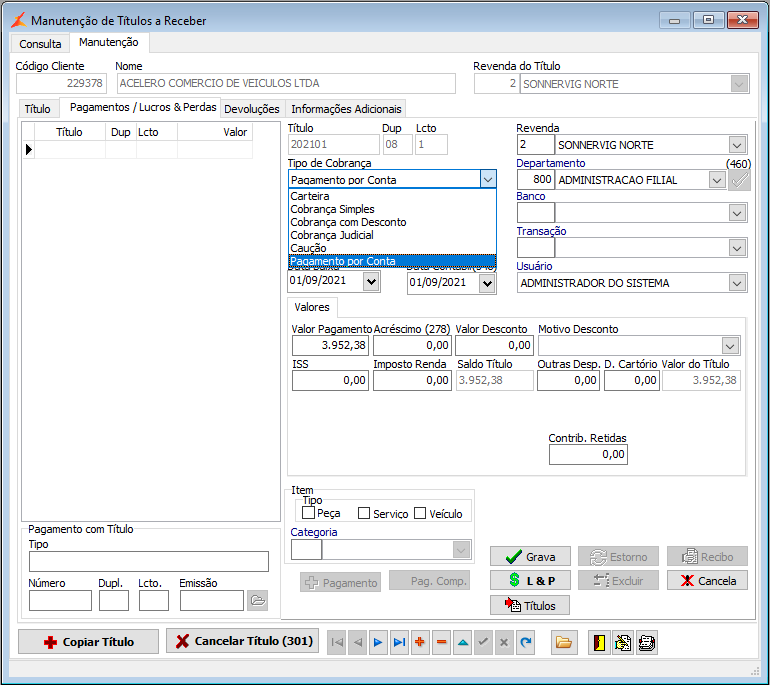Image resolution: width=770 pixels, height=685 pixels.
Task: Select Cobrança com Desconto option
Action: pyautogui.click(x=392, y=222)
